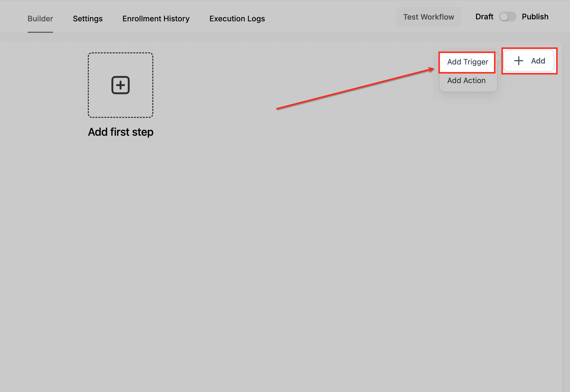Screen dimensions: 570x392
Task: Click the plus icon in dashed box
Action: [121, 85]
